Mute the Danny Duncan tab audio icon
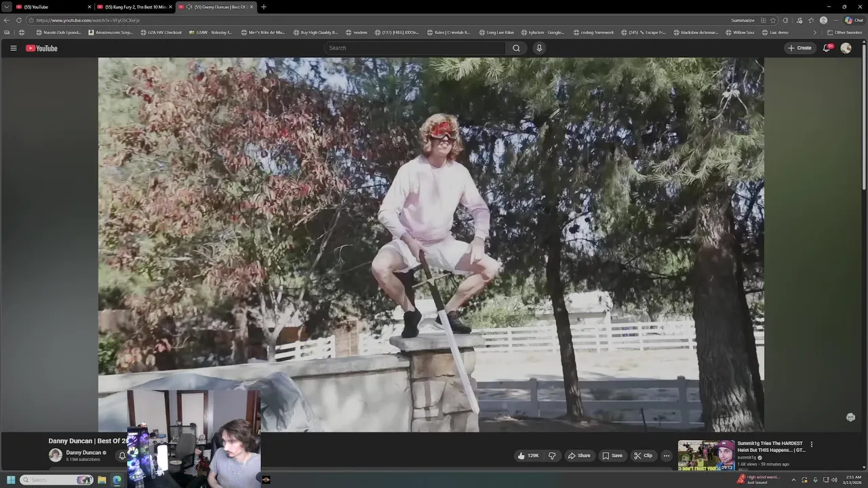The image size is (868, 488). (189, 7)
